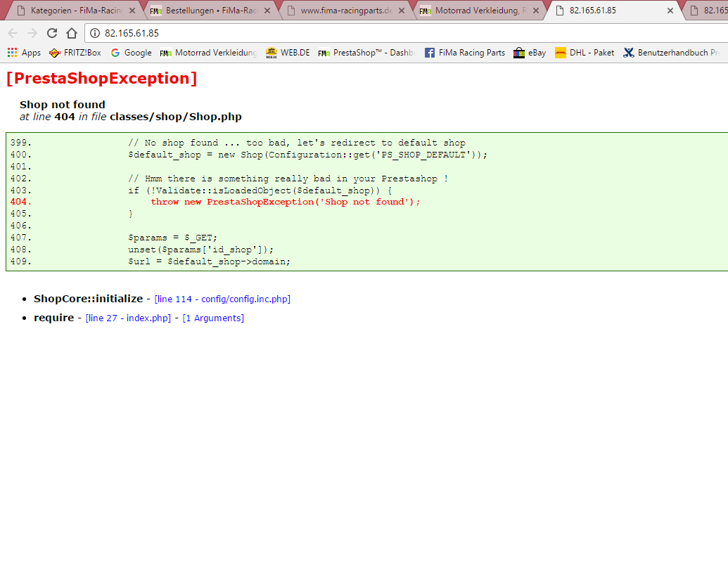Reload the page with the refresh icon

[52, 33]
